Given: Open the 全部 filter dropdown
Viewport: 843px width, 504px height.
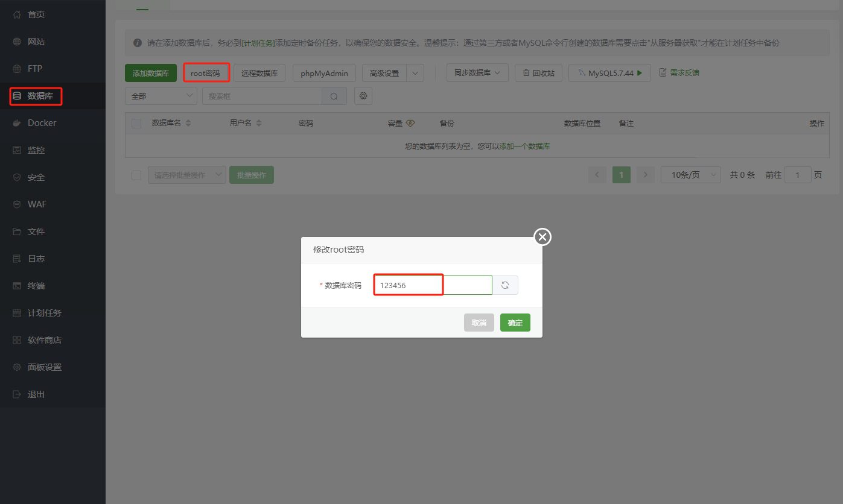Looking at the screenshot, I should pyautogui.click(x=161, y=96).
